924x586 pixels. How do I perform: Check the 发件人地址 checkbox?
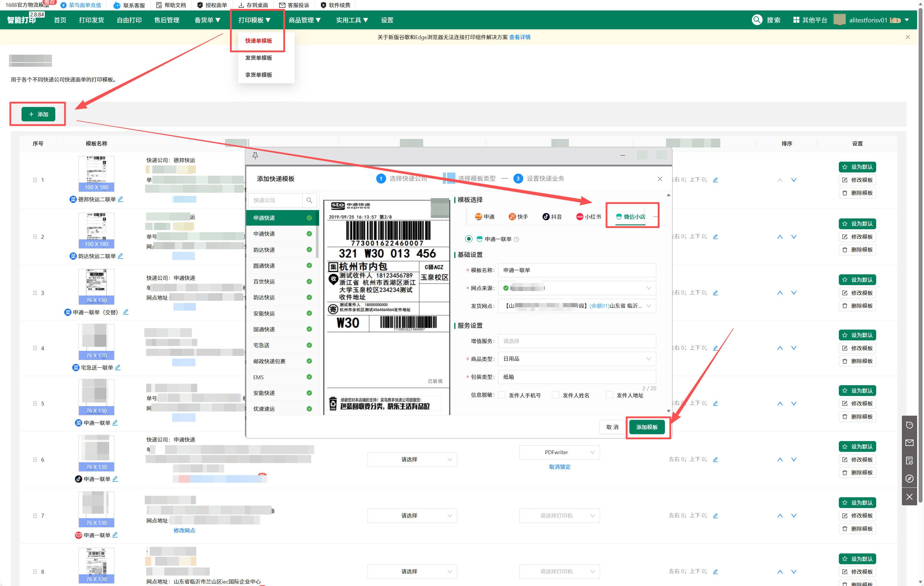tap(609, 395)
